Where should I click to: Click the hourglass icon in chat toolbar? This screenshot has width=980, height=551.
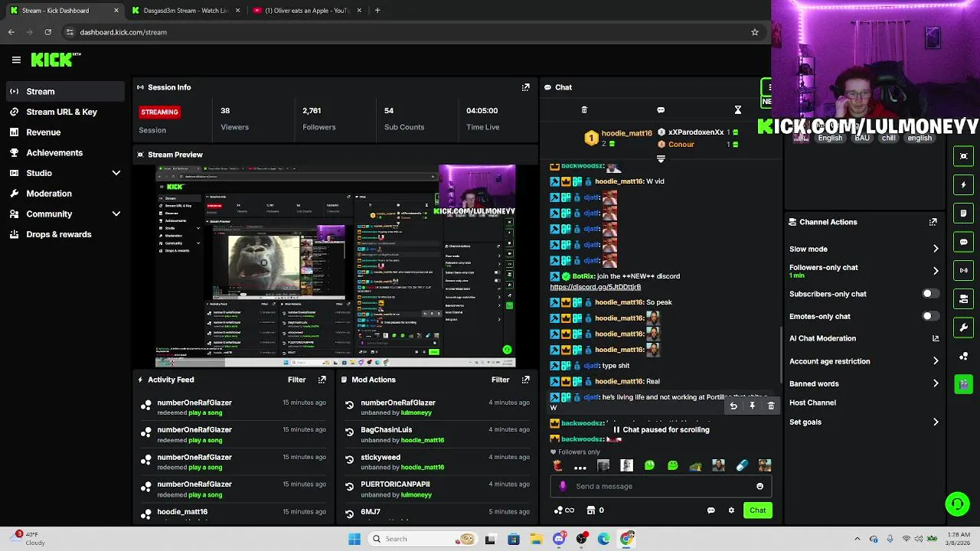(737, 110)
